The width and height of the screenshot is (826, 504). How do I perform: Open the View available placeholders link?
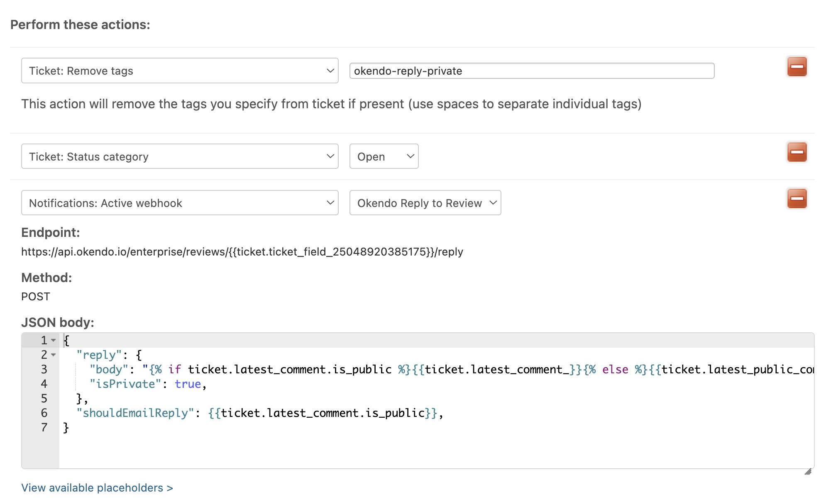(97, 488)
